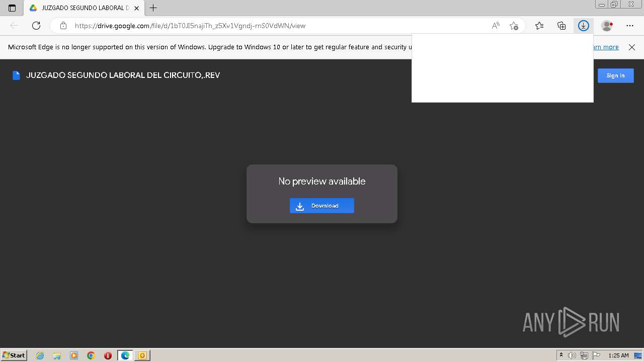644x362 pixels.
Task: Add this page to favorites
Action: point(514,26)
